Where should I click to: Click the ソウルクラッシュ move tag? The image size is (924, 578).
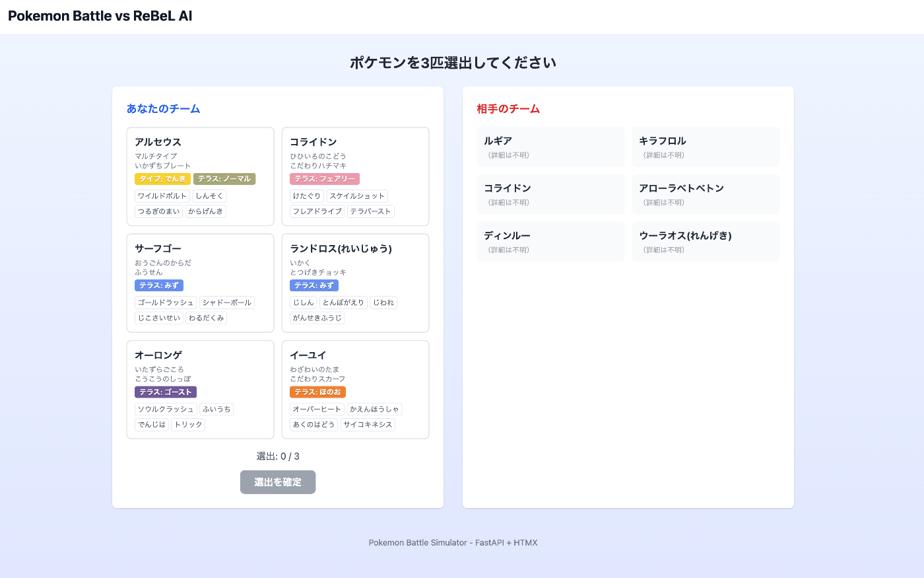166,409
